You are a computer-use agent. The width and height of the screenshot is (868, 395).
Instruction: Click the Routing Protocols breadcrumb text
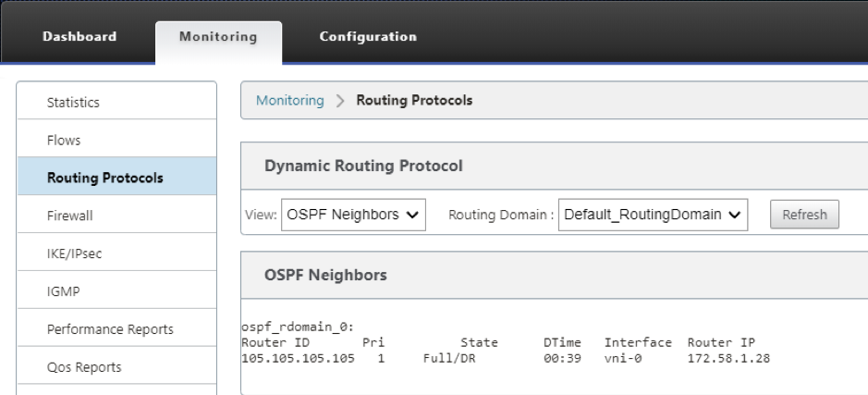414,100
